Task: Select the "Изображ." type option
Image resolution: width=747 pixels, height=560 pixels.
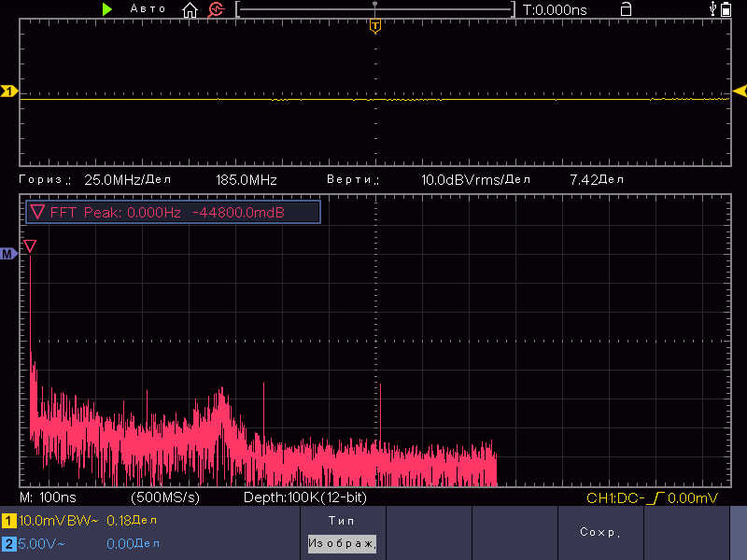Action: [x=343, y=543]
